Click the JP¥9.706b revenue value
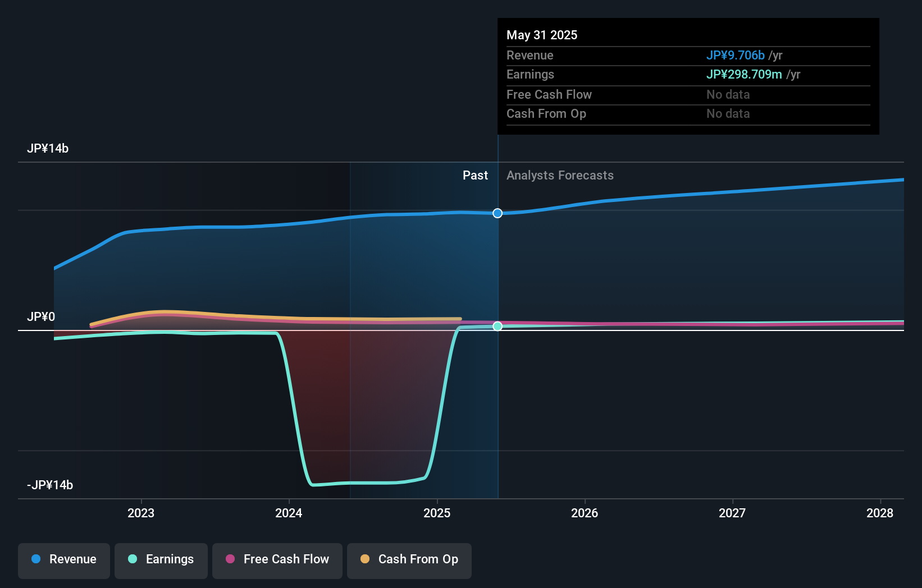This screenshot has width=922, height=588. [736, 56]
